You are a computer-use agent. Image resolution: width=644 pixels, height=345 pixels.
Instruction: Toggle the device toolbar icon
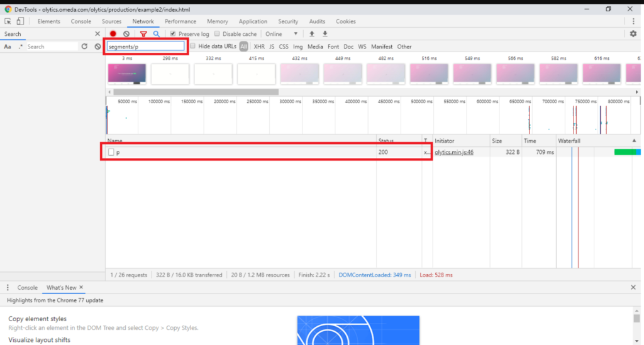click(20, 21)
